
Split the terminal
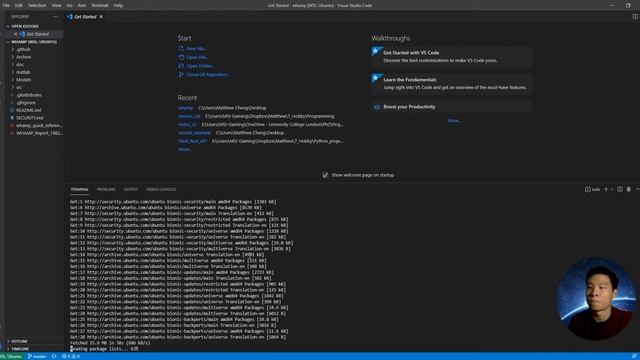(620, 189)
